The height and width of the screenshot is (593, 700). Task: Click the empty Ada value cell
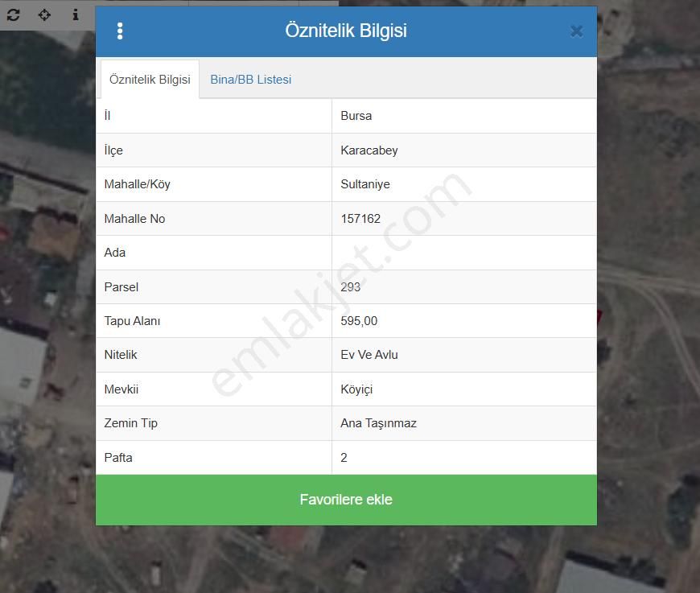coord(463,253)
